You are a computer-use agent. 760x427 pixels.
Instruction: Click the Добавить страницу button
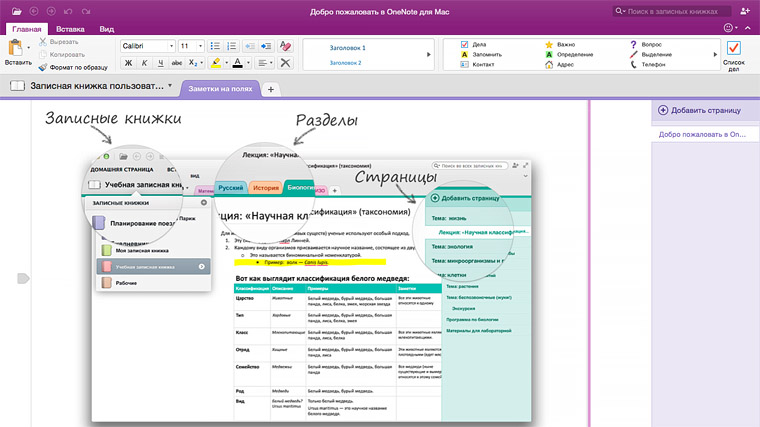[x=699, y=109]
